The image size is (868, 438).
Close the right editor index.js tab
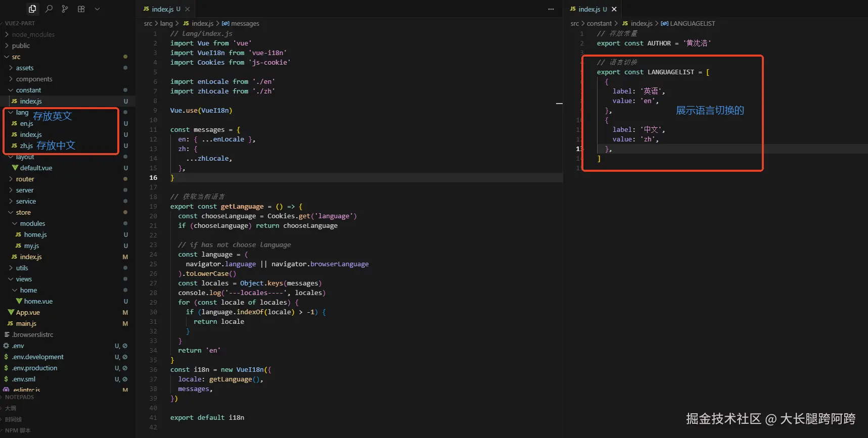[x=614, y=9]
